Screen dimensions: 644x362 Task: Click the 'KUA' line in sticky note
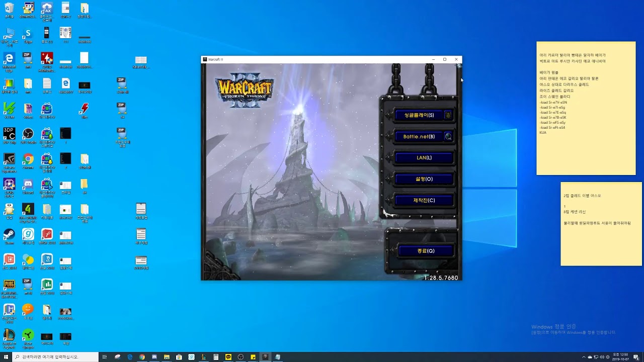pos(543,133)
